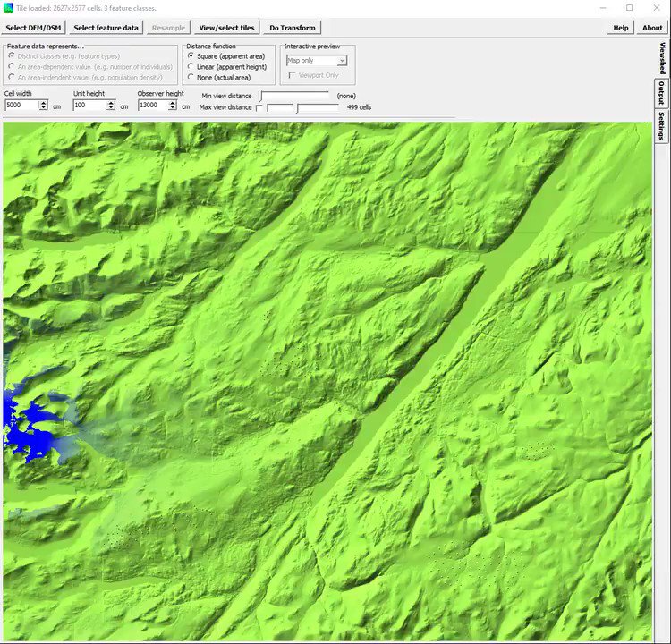Click inside the Observer height input field
This screenshot has width=671, height=644.
tap(153, 106)
